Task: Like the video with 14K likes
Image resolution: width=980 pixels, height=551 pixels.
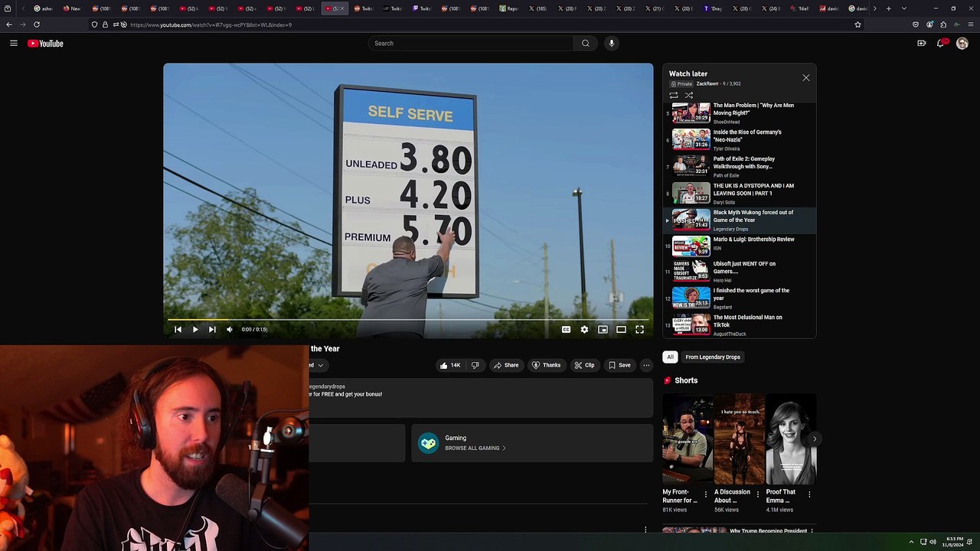Action: [x=449, y=365]
